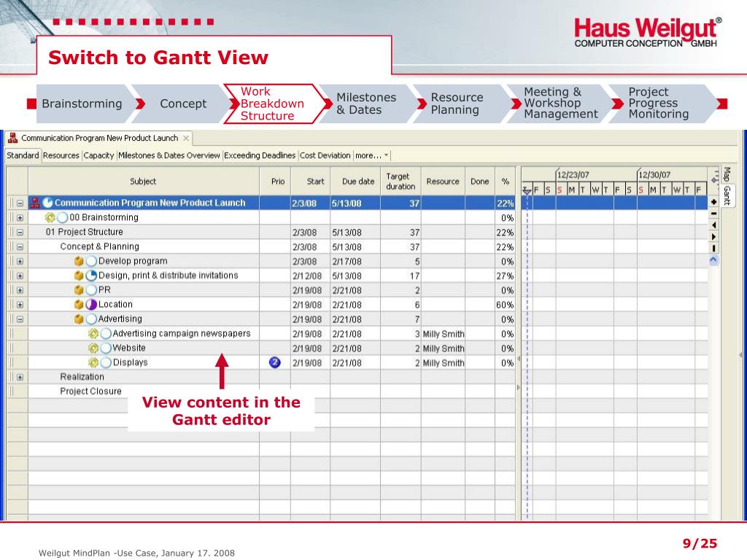The height and width of the screenshot is (560, 747).
Task: Switch to the Standard view tab
Action: (23, 155)
